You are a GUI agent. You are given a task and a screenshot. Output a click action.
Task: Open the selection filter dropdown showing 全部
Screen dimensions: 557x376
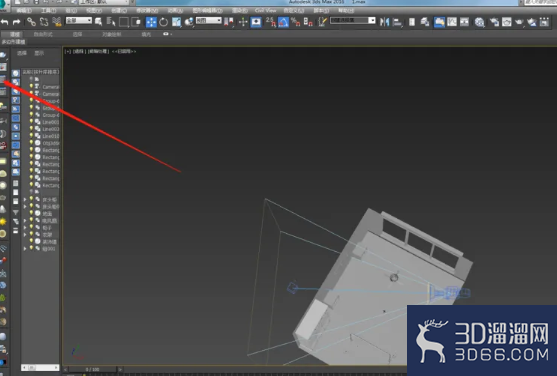[79, 21]
